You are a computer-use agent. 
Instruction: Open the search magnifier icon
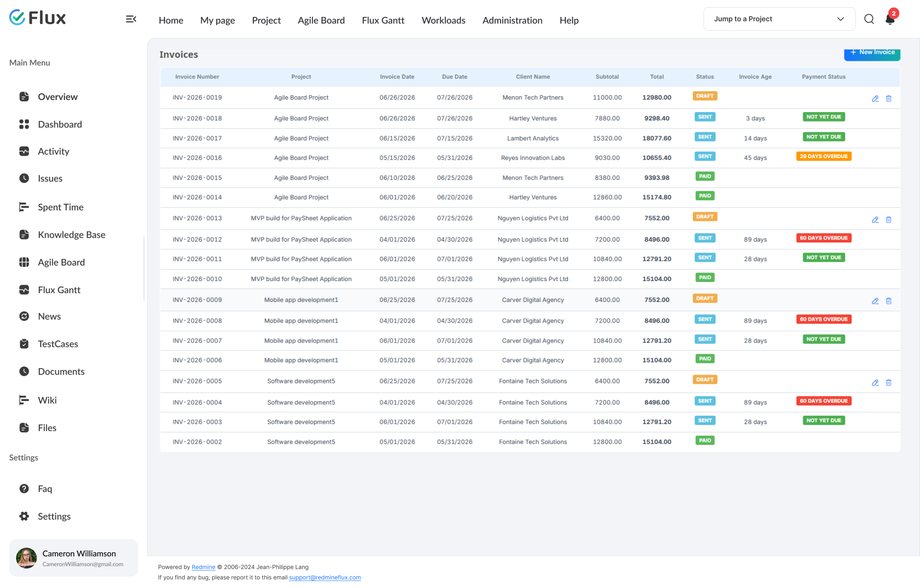click(869, 19)
